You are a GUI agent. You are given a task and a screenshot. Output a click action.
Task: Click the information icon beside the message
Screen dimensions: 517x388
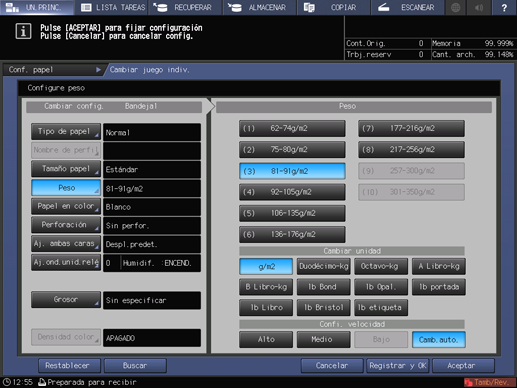(x=23, y=31)
